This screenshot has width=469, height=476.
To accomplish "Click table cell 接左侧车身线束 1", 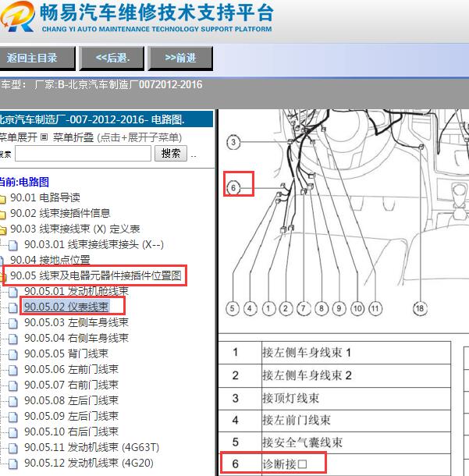I will (x=356, y=353).
